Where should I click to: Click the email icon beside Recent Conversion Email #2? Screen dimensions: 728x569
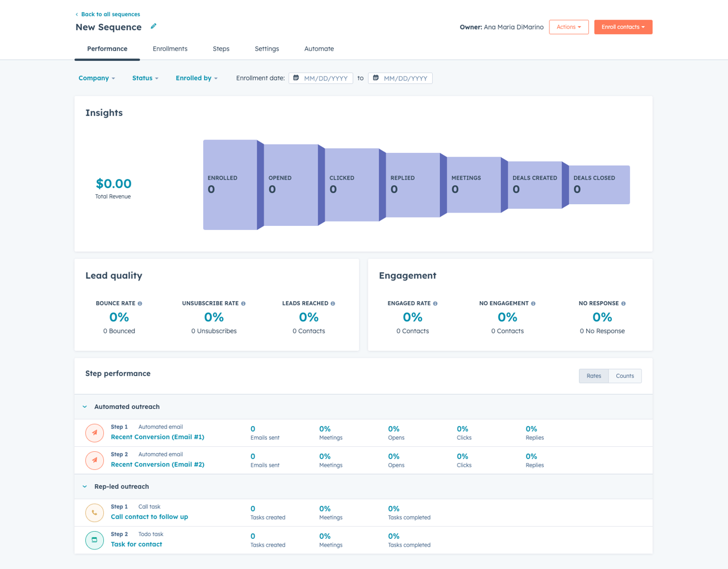tap(94, 460)
